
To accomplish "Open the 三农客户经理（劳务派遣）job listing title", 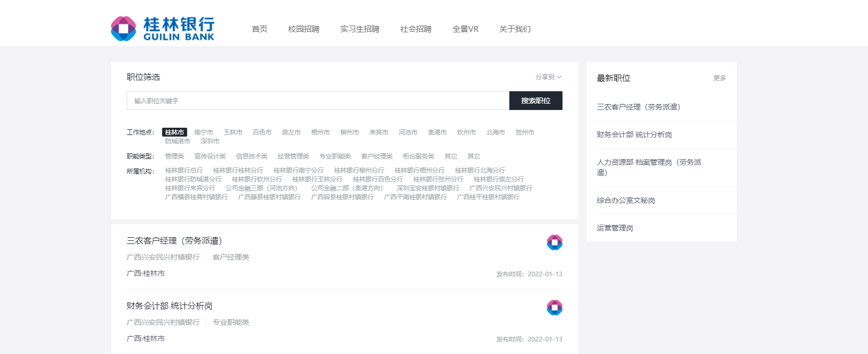I will [174, 240].
